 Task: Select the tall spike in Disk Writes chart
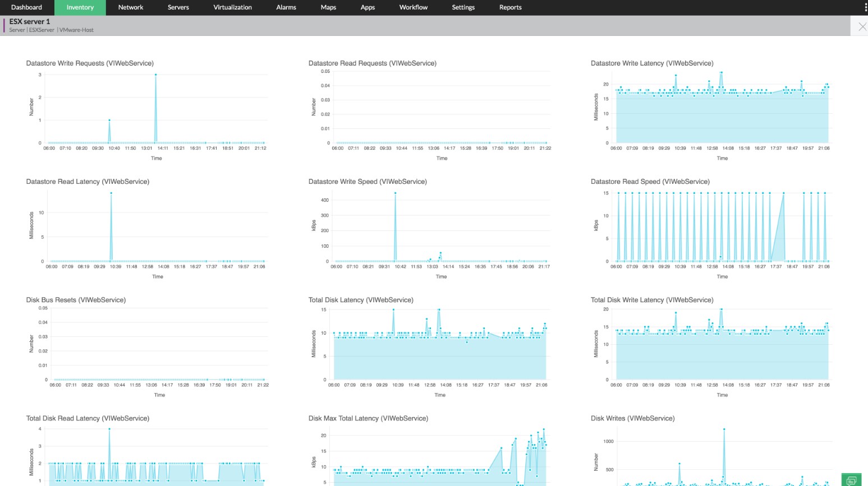(724, 429)
